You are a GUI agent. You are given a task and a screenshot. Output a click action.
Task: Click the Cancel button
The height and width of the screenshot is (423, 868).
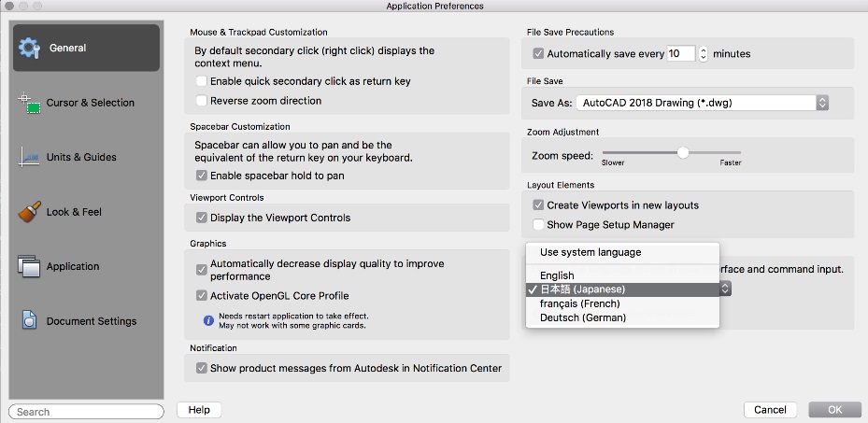pos(770,410)
